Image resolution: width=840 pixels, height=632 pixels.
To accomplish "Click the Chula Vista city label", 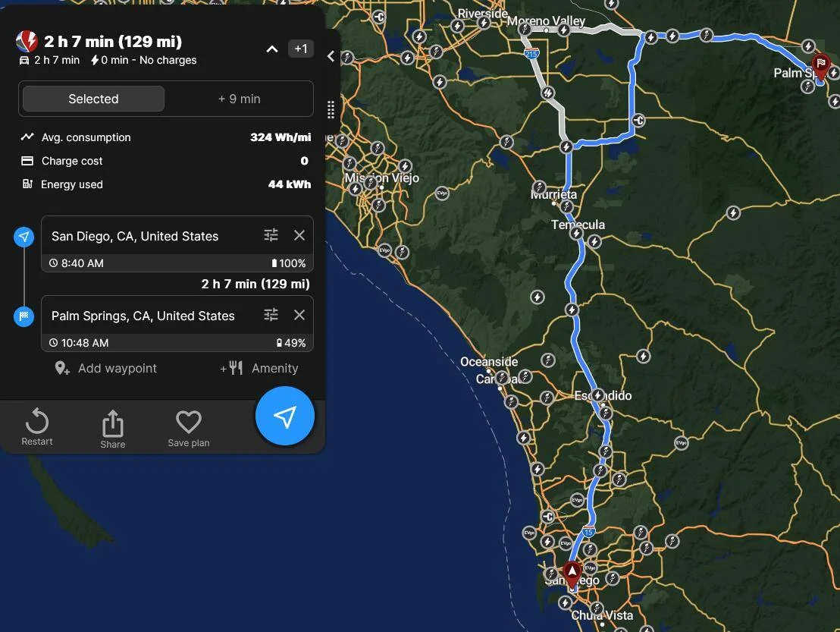I will (602, 615).
